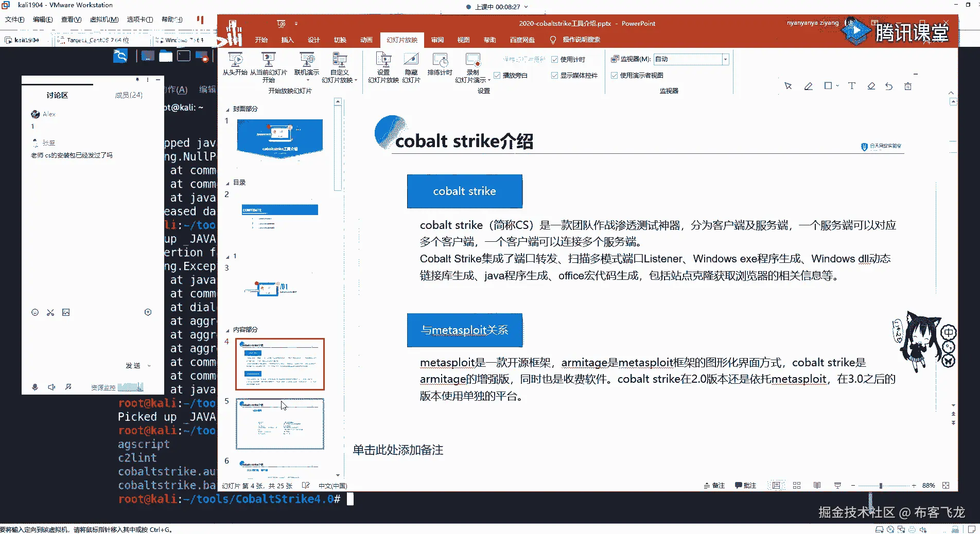The width and height of the screenshot is (980, 534).
Task: Click the three-dots menu of discussion panel
Action: pyautogui.click(x=148, y=80)
